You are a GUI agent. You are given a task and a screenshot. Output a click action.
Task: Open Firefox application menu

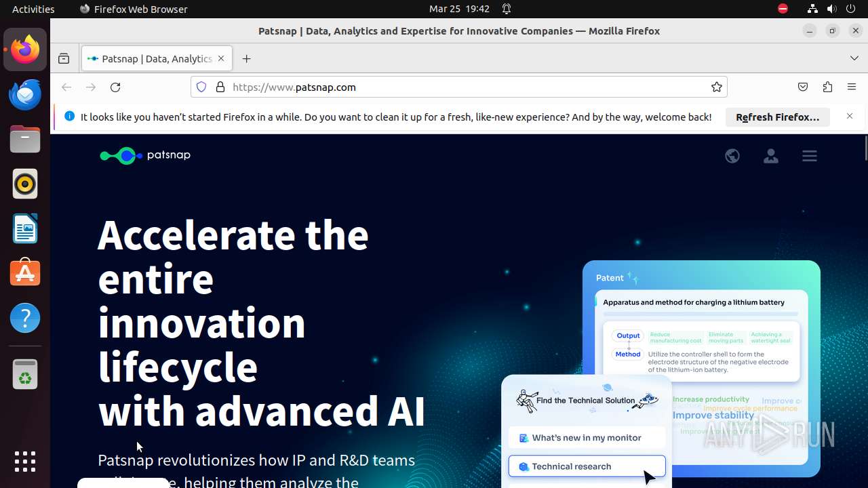click(x=852, y=87)
